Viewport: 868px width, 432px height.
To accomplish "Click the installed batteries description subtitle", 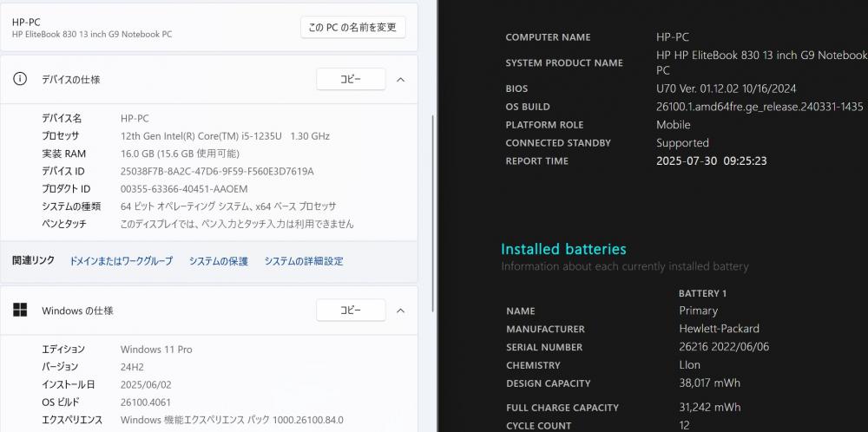I will point(625,266).
